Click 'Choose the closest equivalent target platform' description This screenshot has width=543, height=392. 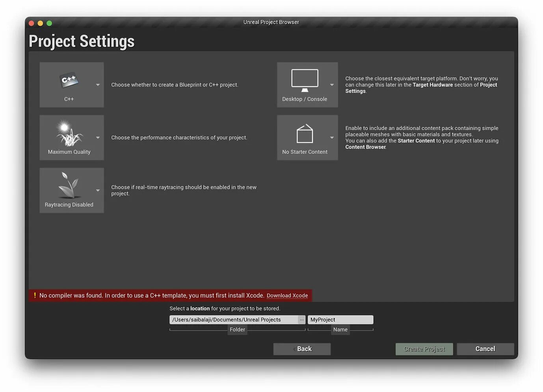coord(422,85)
